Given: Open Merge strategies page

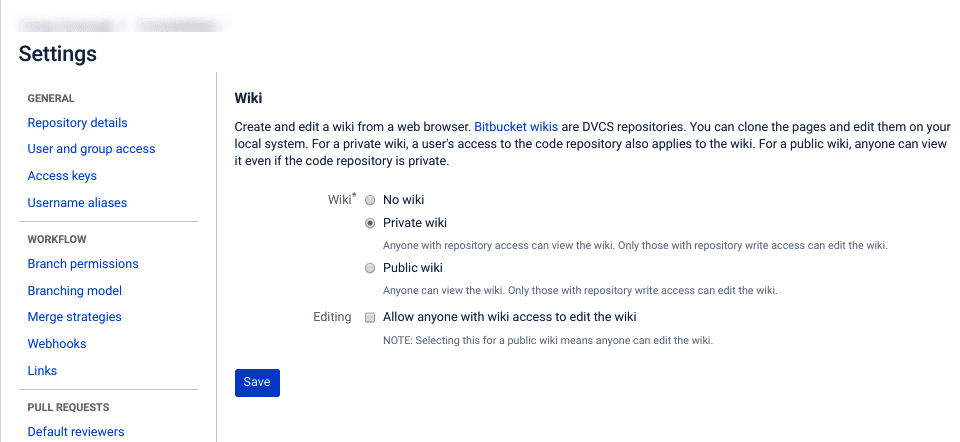Looking at the screenshot, I should [75, 317].
